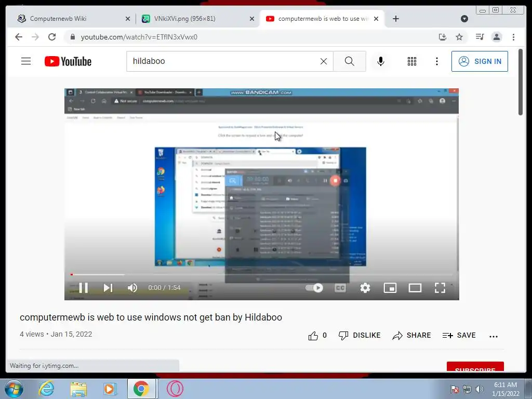Launch Windows Media Player from the taskbar
The width and height of the screenshot is (532, 399).
click(x=110, y=389)
